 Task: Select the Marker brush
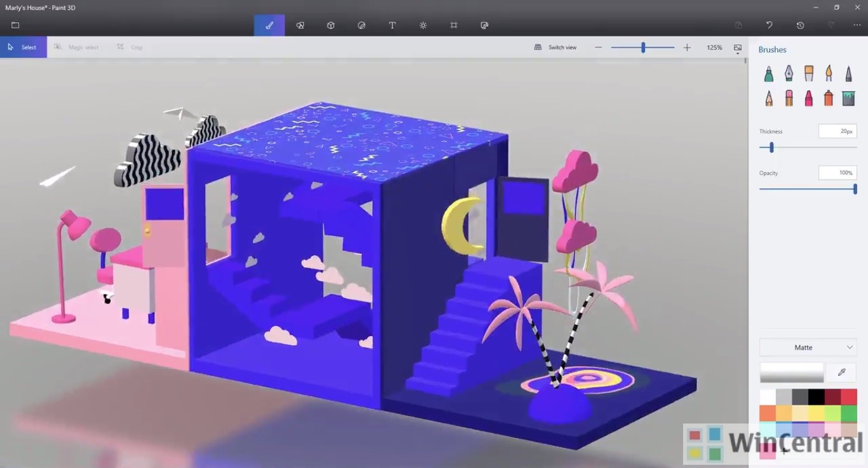click(768, 74)
